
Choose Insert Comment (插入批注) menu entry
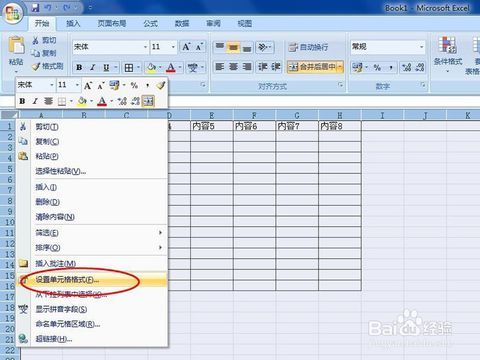coord(92,264)
